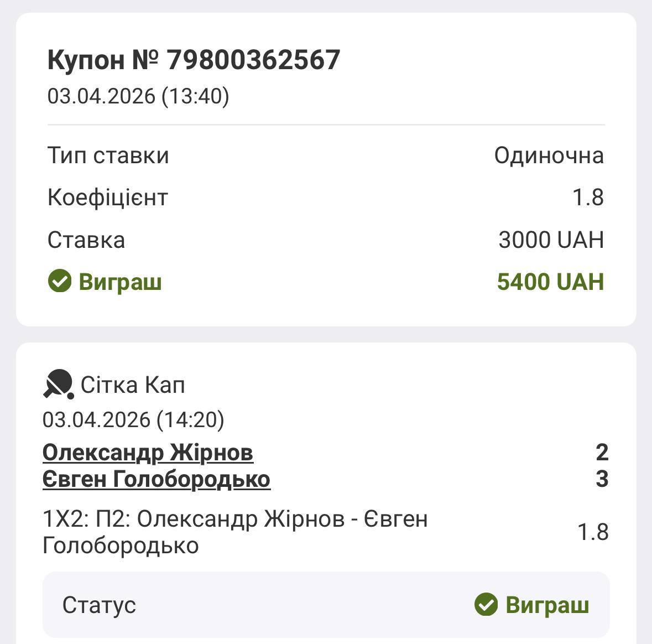
Task: Click Голобородько's score of 3
Action: click(602, 479)
